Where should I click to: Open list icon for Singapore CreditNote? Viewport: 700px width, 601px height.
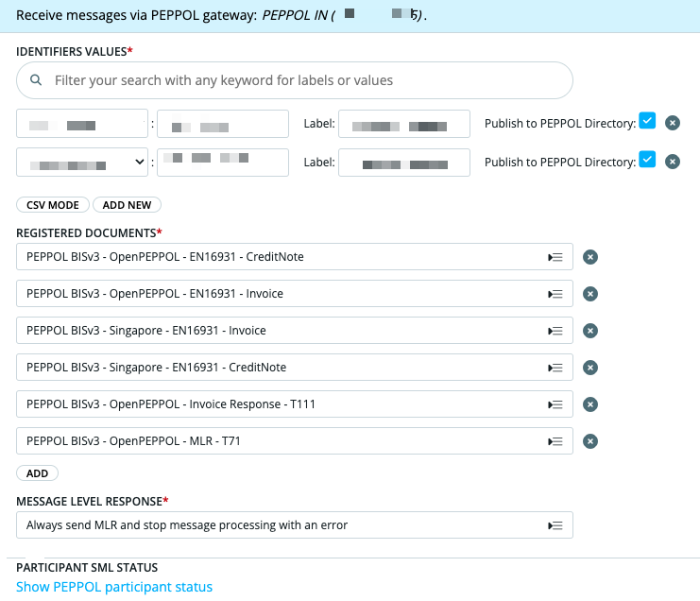click(555, 368)
